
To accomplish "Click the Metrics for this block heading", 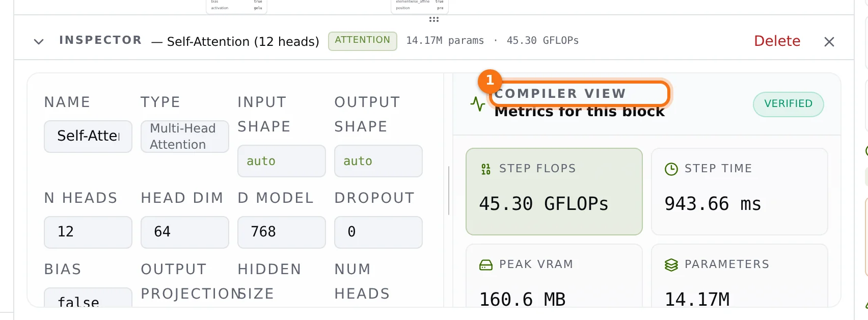I will pyautogui.click(x=580, y=112).
